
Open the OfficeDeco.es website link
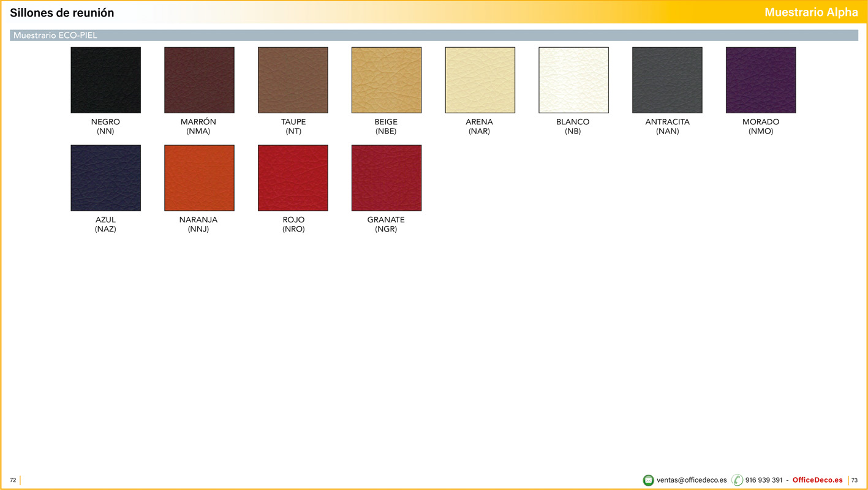[x=817, y=480]
